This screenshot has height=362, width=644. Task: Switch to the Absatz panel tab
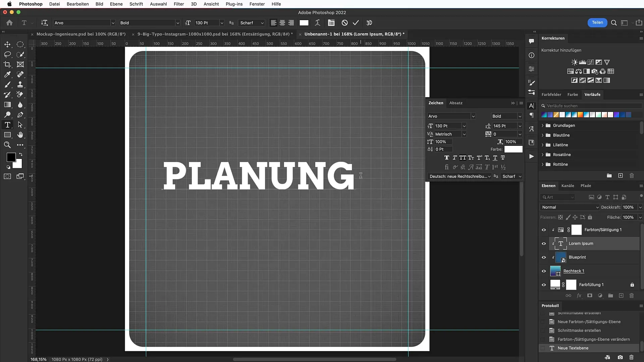(456, 103)
